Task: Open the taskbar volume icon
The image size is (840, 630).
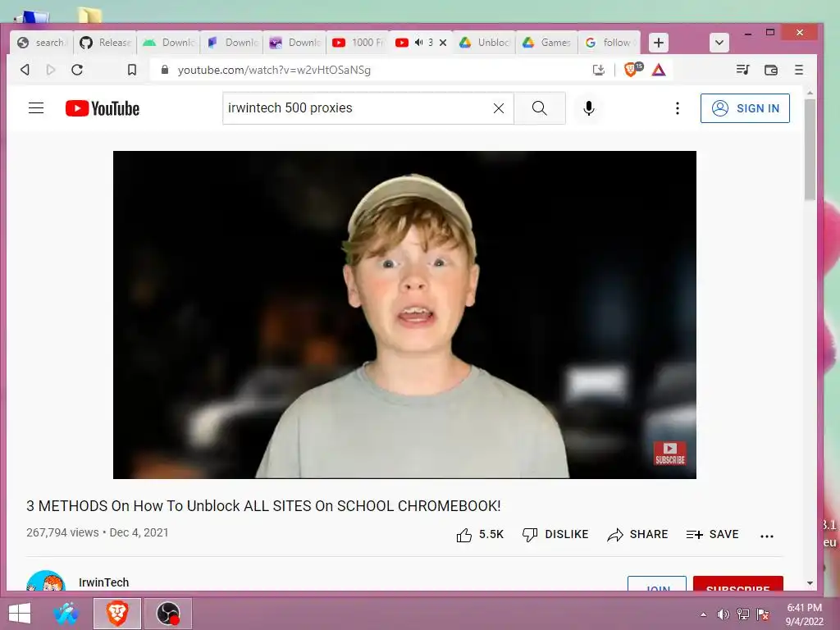Action: 724,614
